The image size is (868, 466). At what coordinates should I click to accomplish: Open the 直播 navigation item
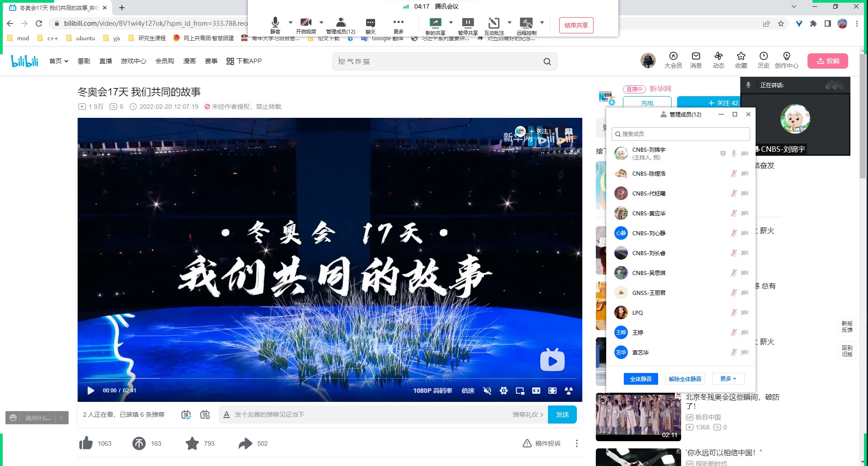[106, 61]
